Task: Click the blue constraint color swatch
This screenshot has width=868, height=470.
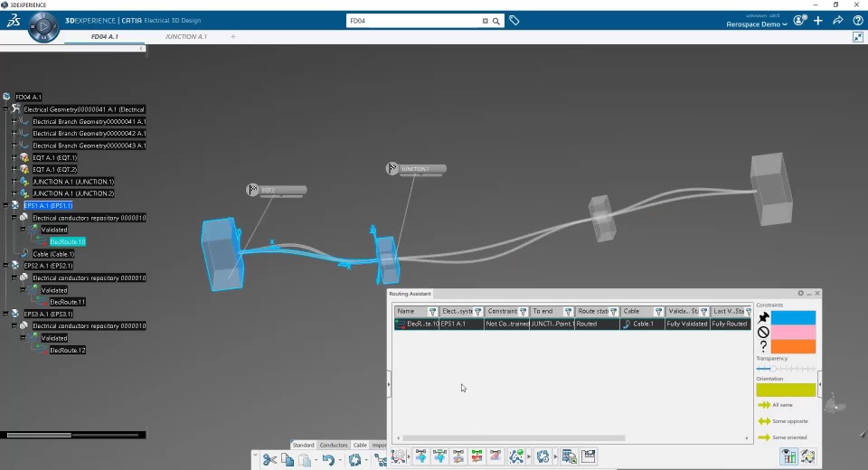Action: (x=793, y=318)
